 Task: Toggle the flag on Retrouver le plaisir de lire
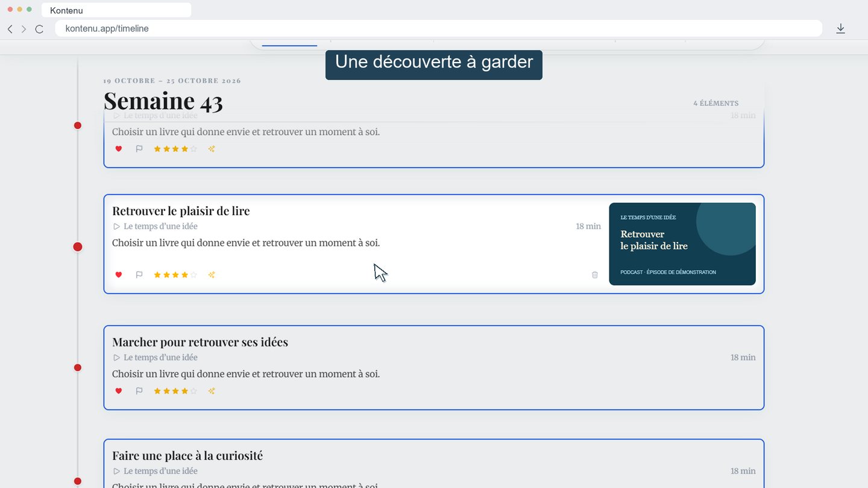coord(139,275)
